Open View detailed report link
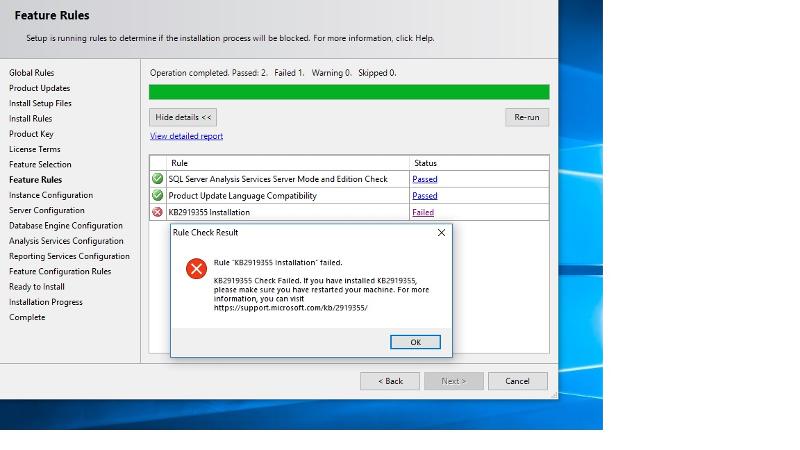800x450 pixels. (186, 136)
